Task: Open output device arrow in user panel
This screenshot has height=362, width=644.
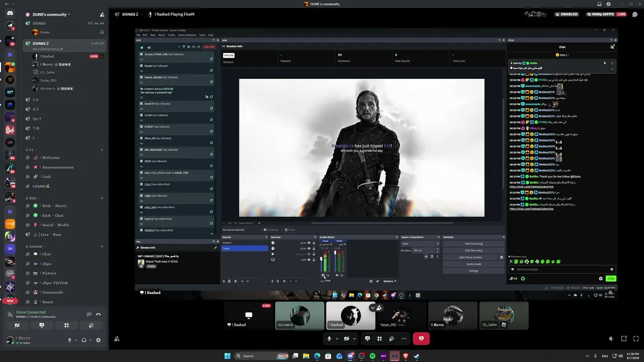Action: point(91,340)
